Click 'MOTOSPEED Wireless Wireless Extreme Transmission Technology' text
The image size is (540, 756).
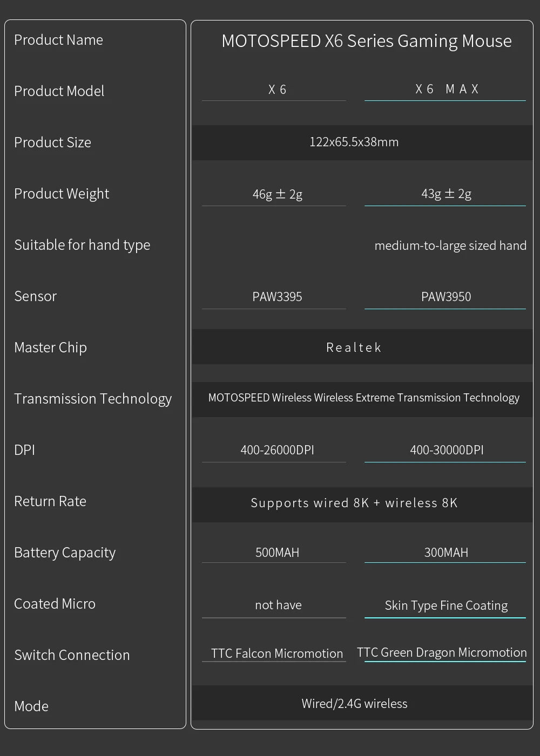(x=363, y=398)
